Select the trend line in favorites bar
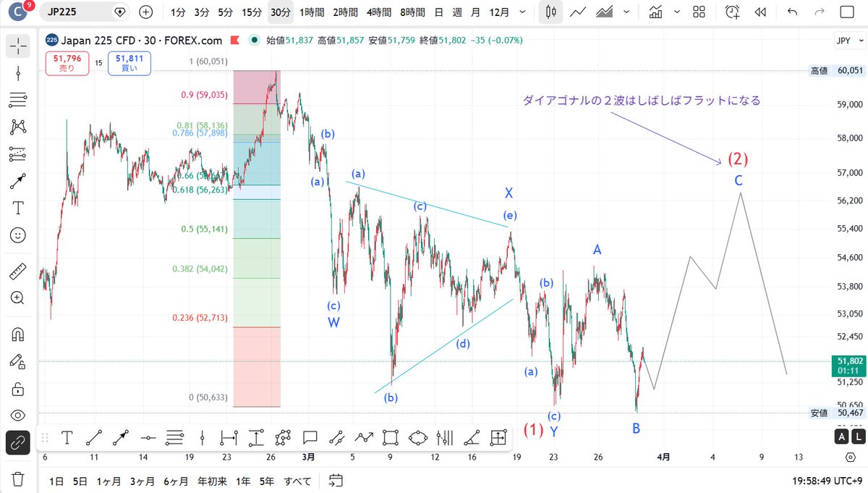 (x=93, y=437)
